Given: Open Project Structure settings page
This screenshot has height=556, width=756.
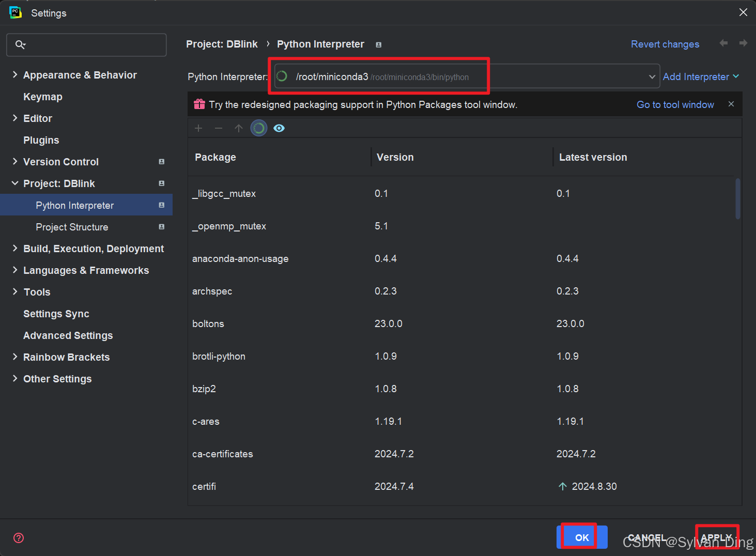Looking at the screenshot, I should tap(72, 227).
